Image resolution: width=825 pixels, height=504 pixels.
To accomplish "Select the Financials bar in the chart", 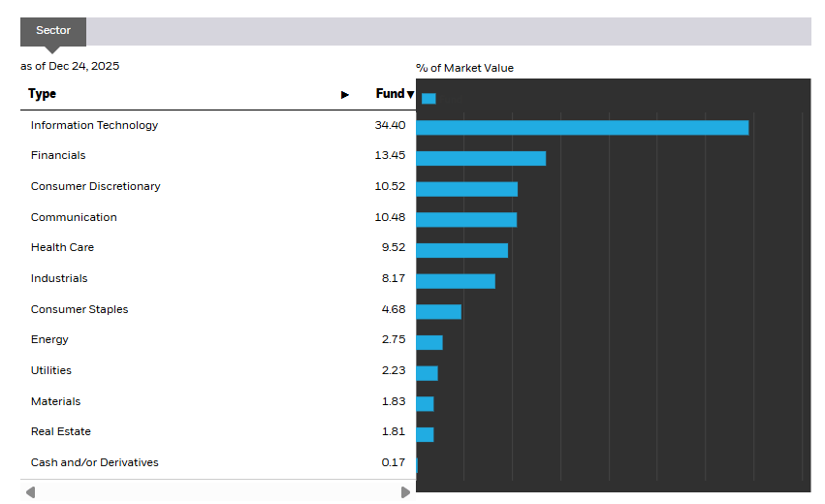I will 481,158.
